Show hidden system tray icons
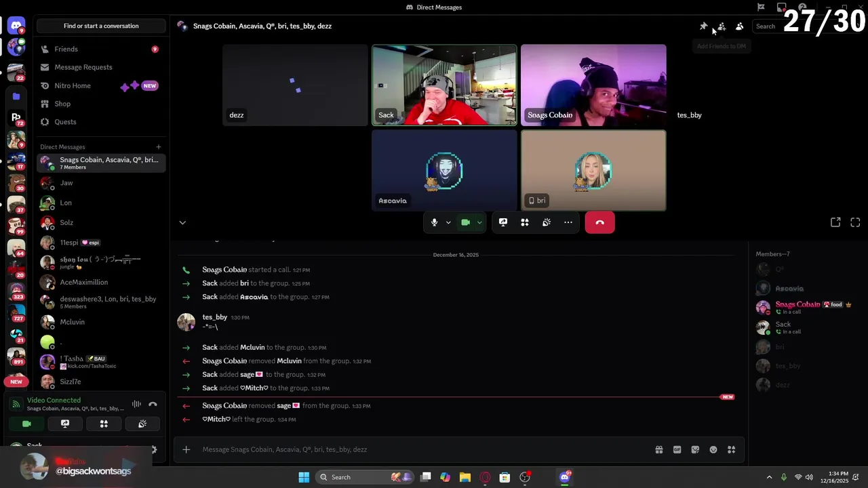The image size is (868, 488). (769, 477)
